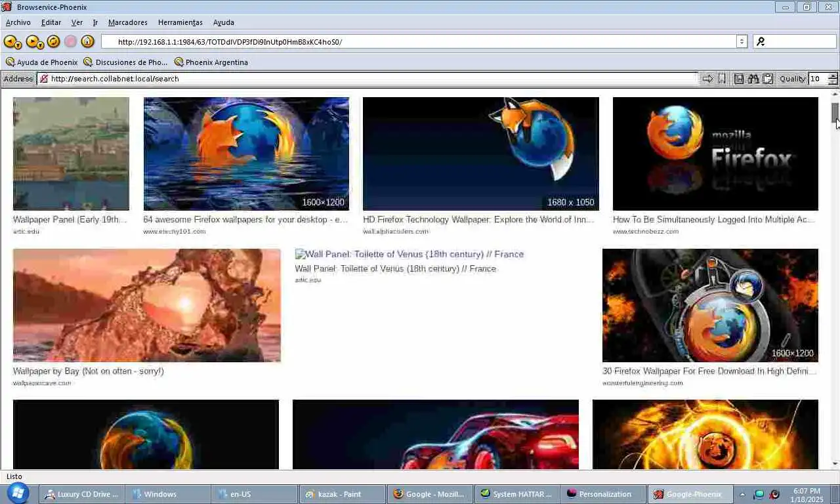This screenshot has width=840, height=504.
Task: Click the red car wallpaper thumbnail
Action: (x=436, y=434)
